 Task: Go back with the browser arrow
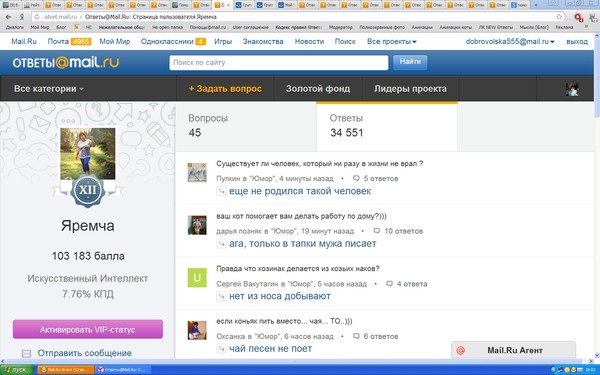pyautogui.click(x=8, y=17)
